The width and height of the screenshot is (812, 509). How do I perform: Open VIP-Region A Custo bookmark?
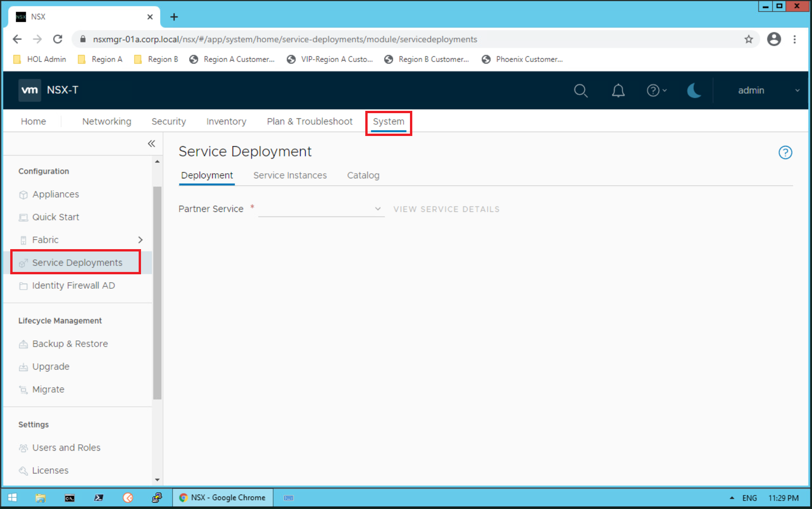[330, 59]
